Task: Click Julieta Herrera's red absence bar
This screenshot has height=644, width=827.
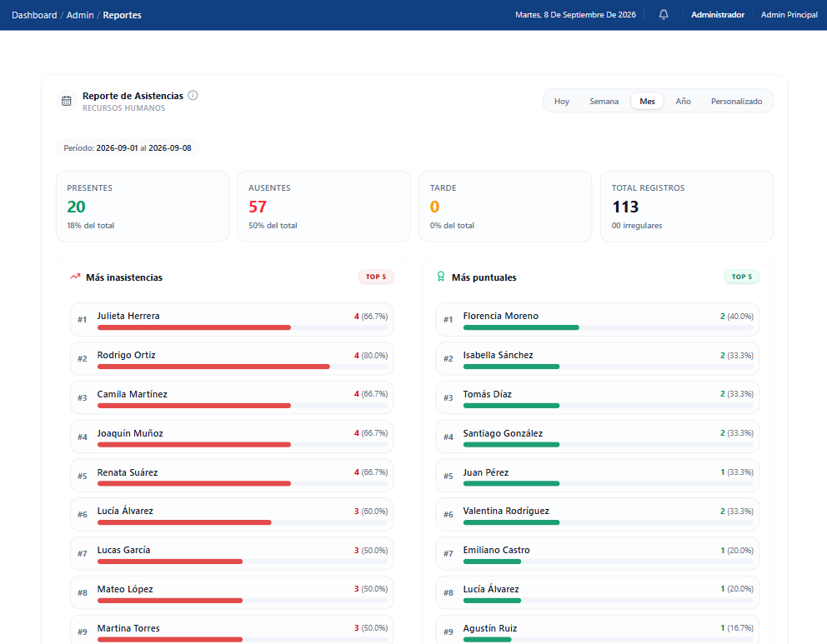Action: pos(194,327)
